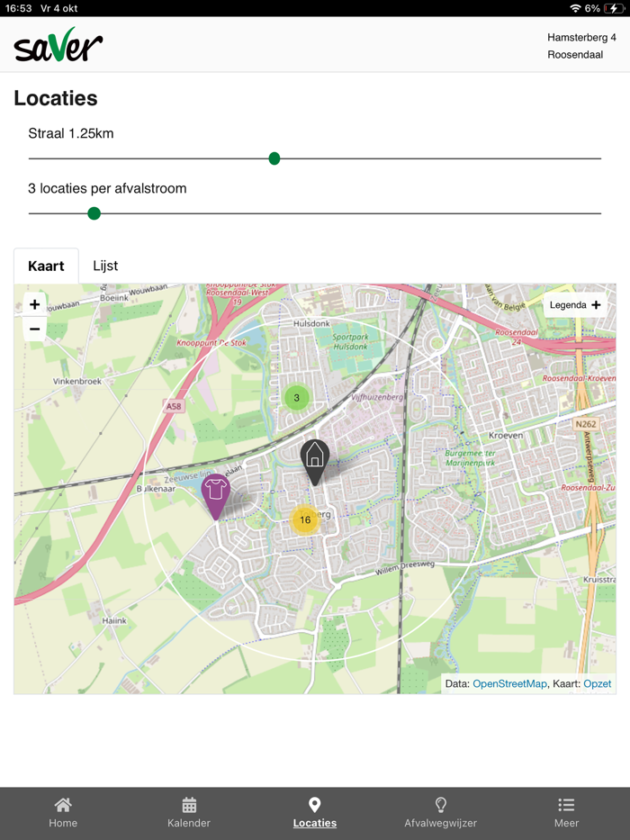Open the purple textile container marker
The height and width of the screenshot is (840, 630).
point(216,497)
